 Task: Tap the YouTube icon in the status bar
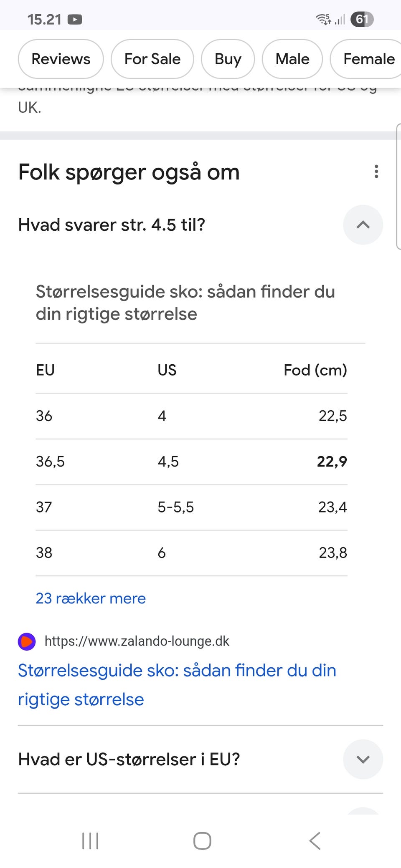75,20
